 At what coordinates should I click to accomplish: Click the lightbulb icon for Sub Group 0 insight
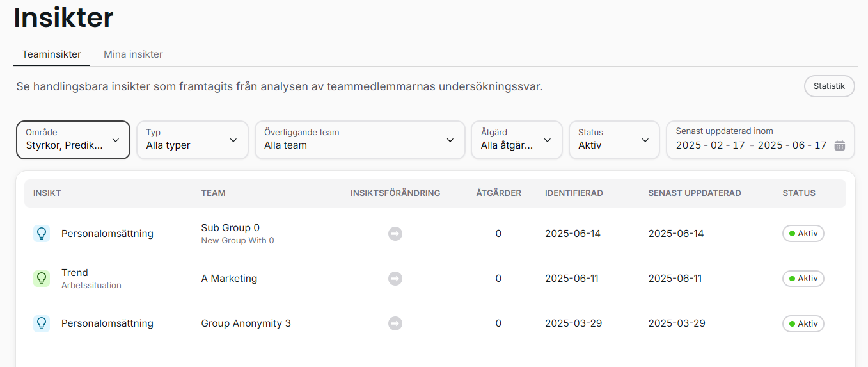point(42,234)
